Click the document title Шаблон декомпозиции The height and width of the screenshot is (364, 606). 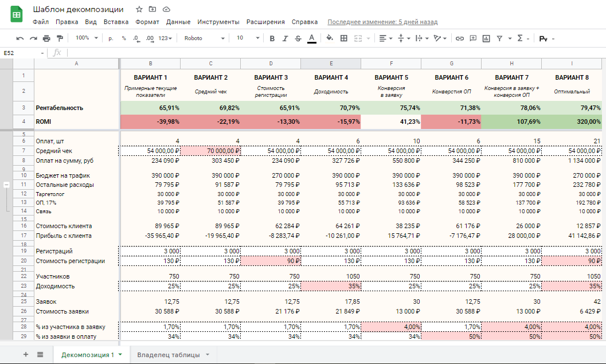pyautogui.click(x=78, y=9)
